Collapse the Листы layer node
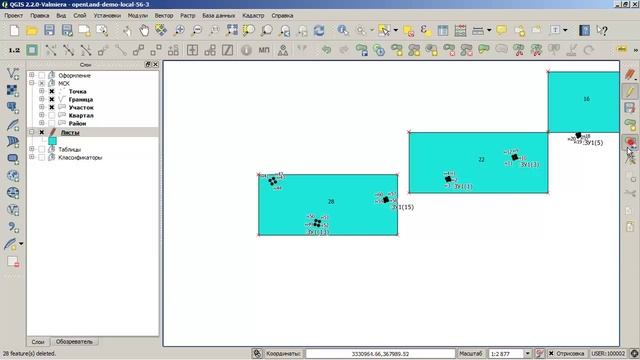 coord(31,132)
